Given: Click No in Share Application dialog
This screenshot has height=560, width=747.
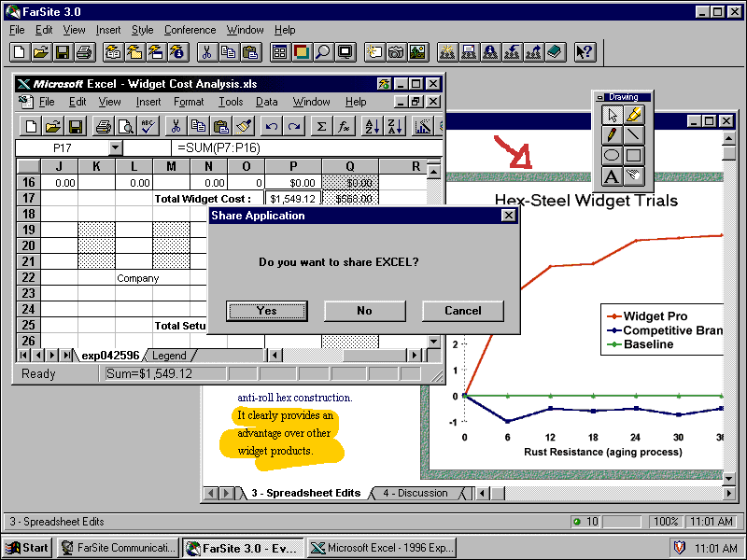Looking at the screenshot, I should (x=365, y=311).
